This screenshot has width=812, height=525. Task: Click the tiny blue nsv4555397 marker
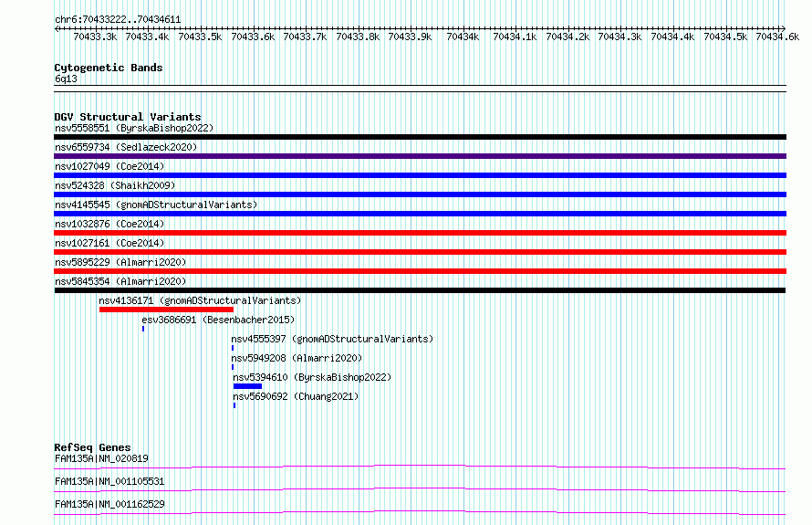(233, 348)
